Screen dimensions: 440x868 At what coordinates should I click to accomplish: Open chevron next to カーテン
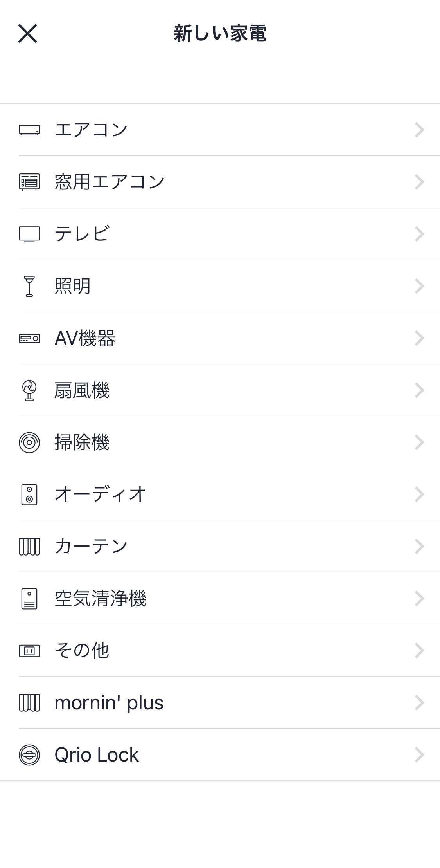coord(419,547)
